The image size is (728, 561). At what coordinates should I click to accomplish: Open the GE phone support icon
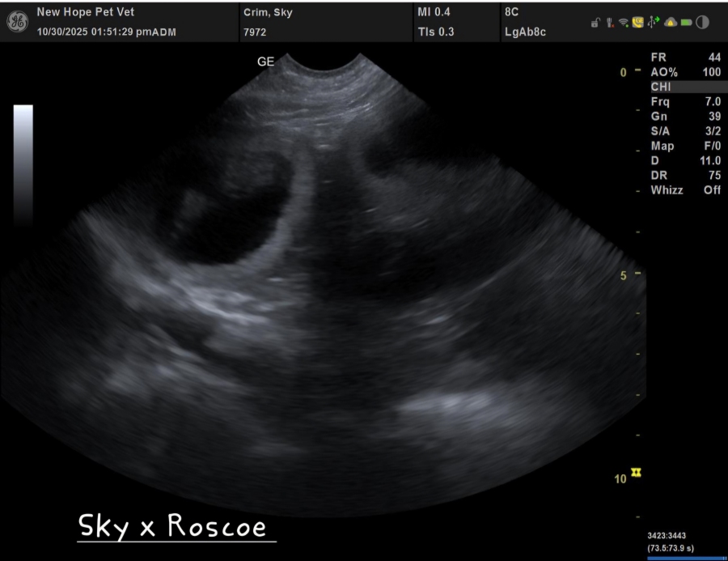637,23
